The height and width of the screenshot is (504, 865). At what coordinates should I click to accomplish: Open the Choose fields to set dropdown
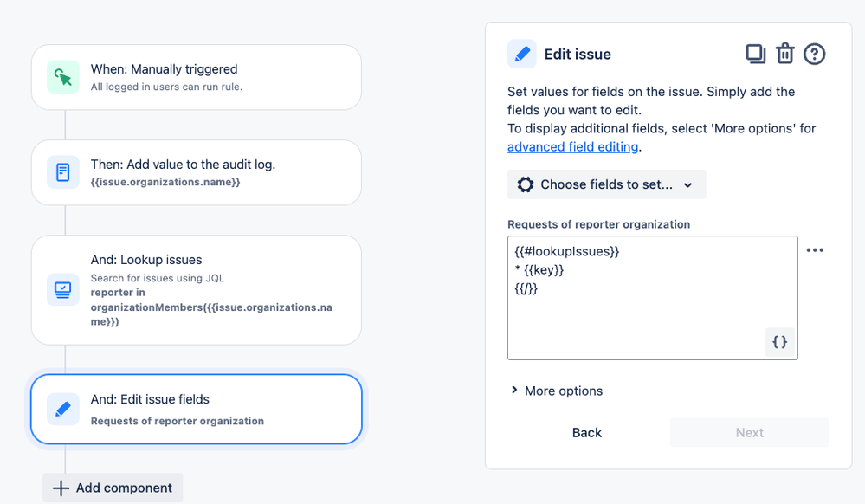[x=606, y=184]
